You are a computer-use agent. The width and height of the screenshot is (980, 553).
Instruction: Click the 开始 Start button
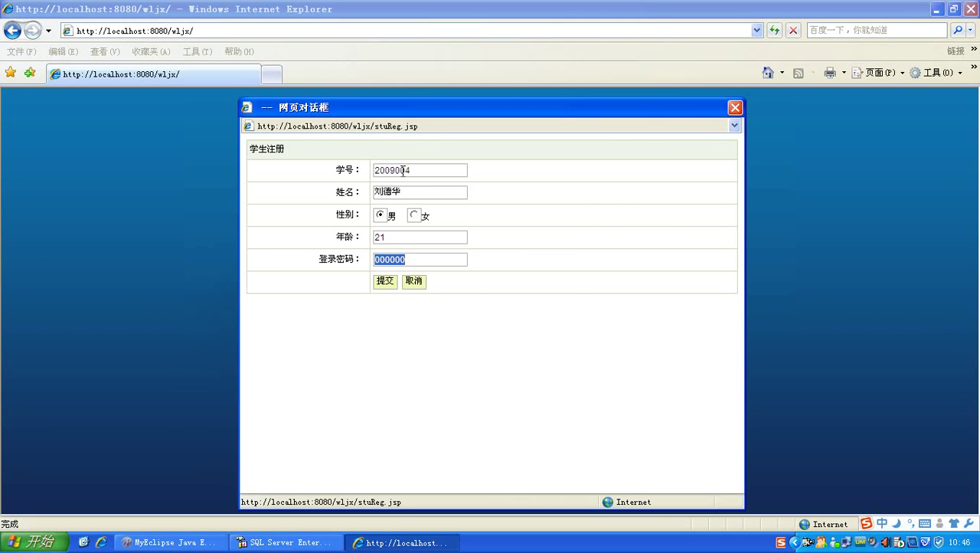33,542
